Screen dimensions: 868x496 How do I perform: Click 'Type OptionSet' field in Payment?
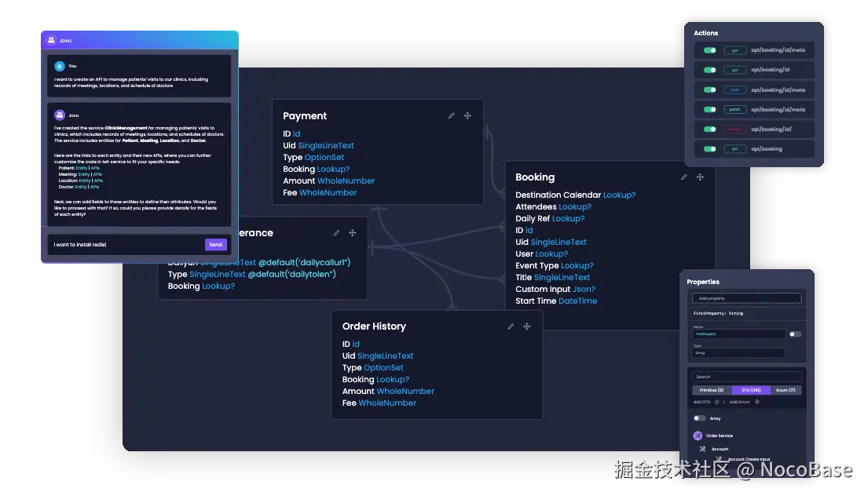tap(313, 157)
